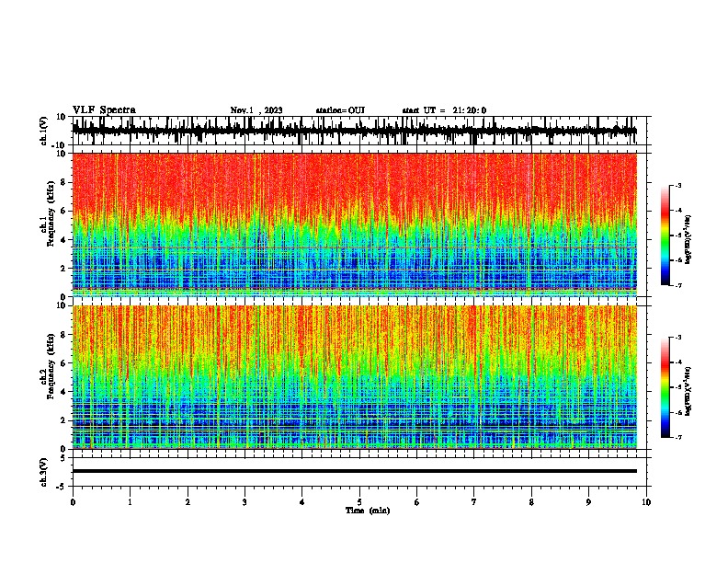Click the "-7" tick on ch.2 colorbar
Viewport: 728px width, 563px height.
pos(678,437)
